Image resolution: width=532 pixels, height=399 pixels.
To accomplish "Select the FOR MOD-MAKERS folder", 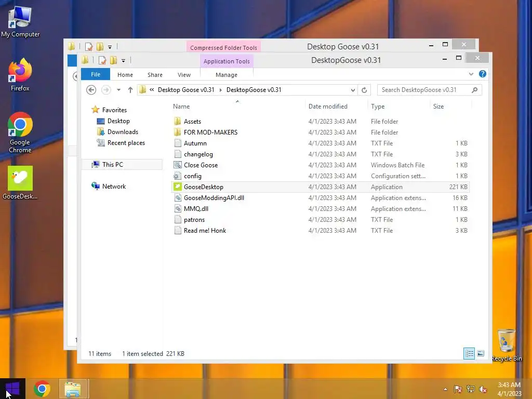I will (320, 132).
